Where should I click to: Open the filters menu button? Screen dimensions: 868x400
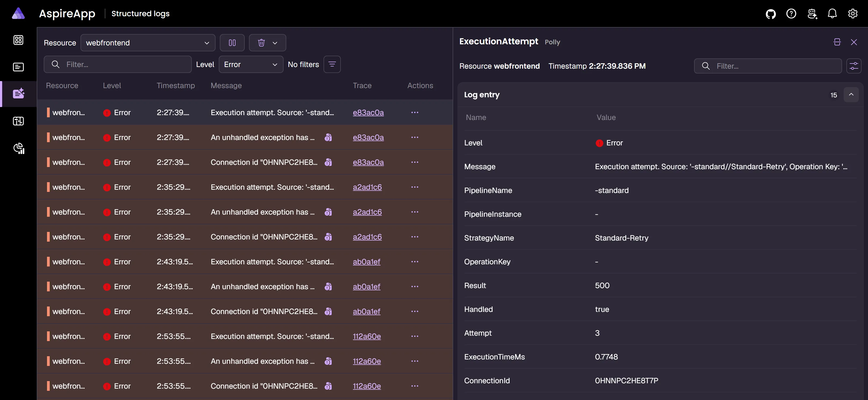(332, 64)
